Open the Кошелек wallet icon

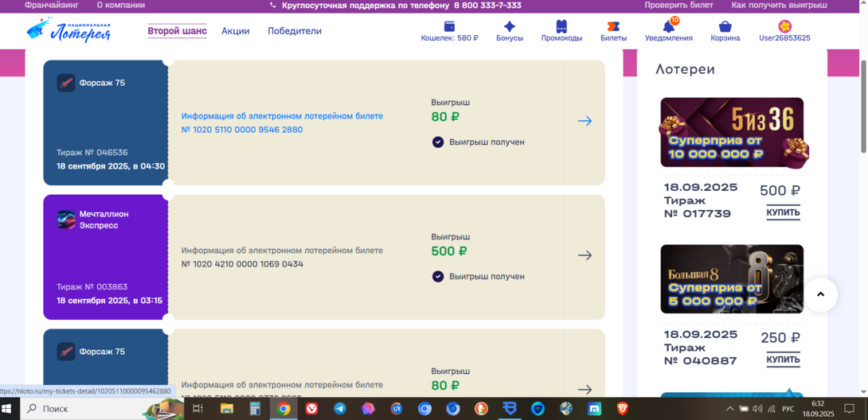(x=449, y=26)
